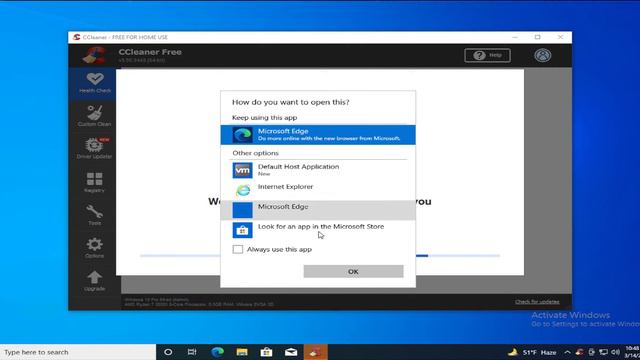Click the new Edge logo in highlighted row
Image resolution: width=640 pixels, height=360 pixels.
(242, 135)
